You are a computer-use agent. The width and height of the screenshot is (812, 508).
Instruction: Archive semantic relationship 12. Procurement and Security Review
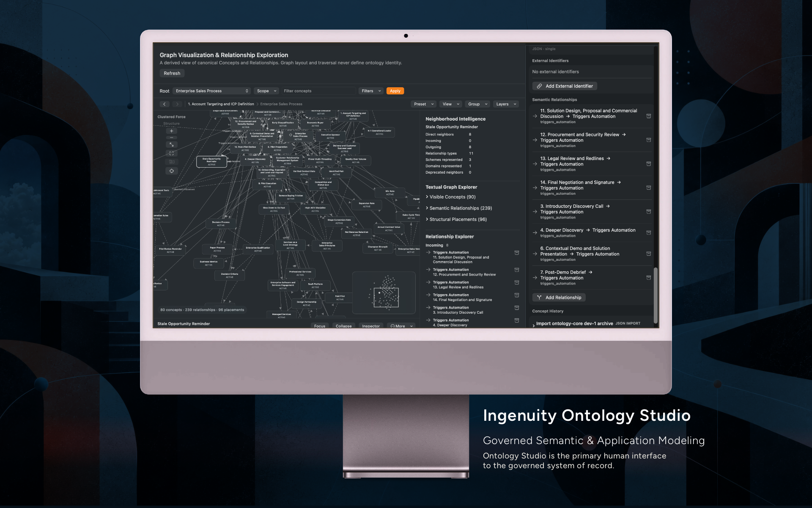pos(648,140)
